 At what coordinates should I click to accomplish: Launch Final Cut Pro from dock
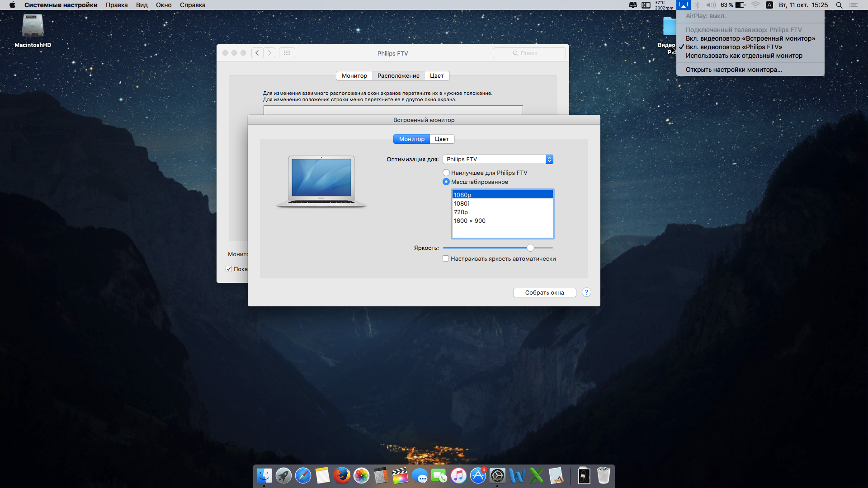tap(400, 475)
